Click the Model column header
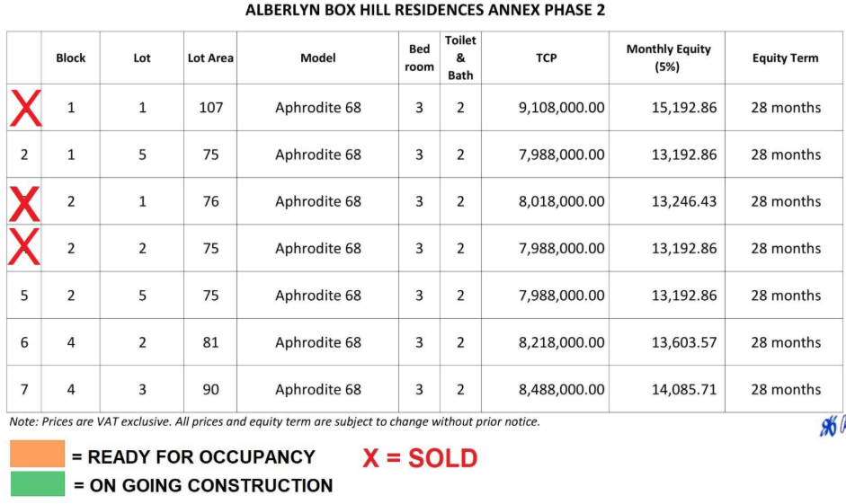The image size is (846, 504). [318, 58]
